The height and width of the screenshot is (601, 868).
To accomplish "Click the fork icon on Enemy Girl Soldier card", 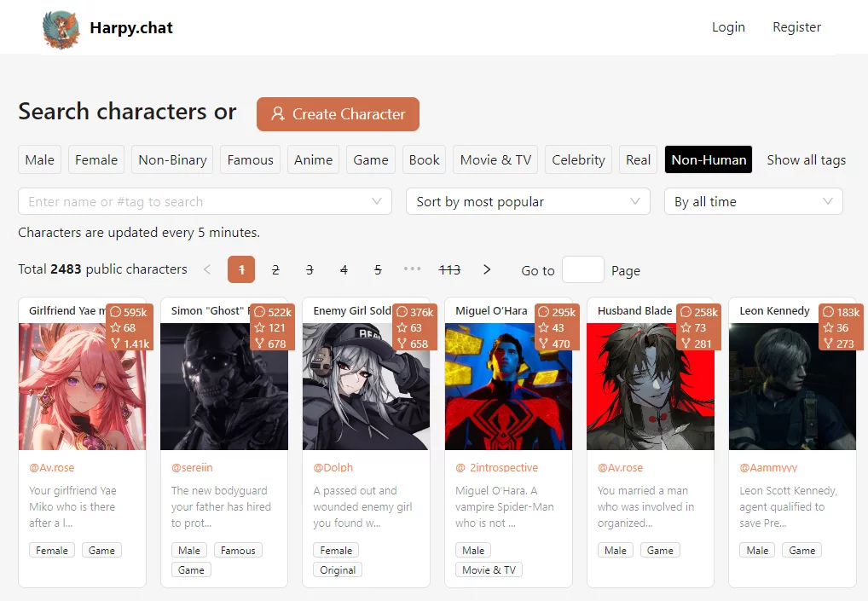I will click(402, 344).
